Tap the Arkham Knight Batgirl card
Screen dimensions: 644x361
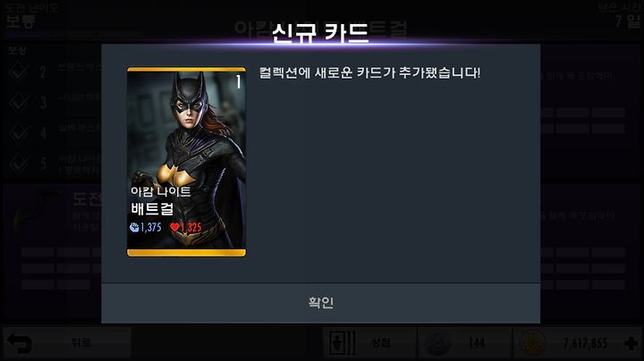point(186,162)
